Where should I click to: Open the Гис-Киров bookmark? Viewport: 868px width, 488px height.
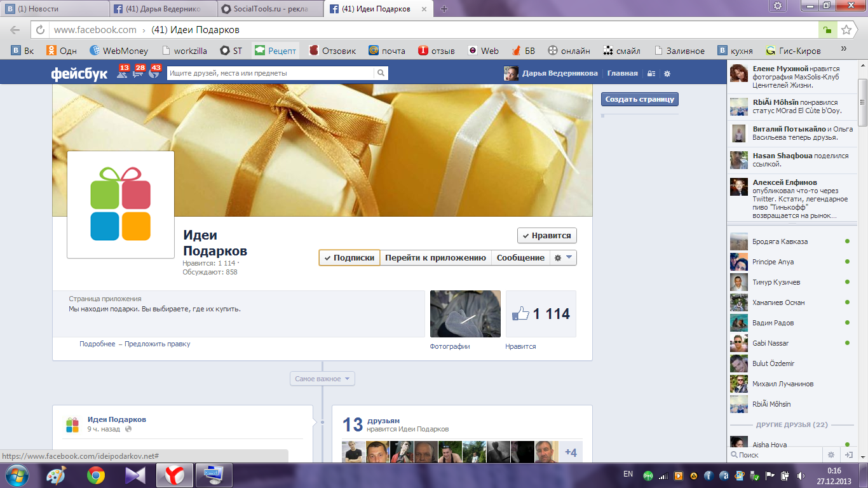click(794, 51)
